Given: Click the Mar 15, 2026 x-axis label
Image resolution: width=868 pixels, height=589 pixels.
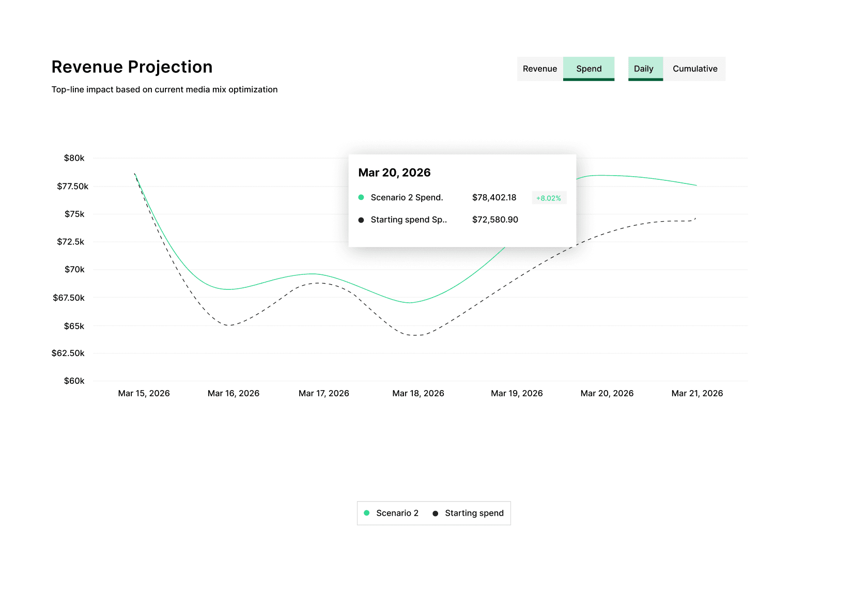Looking at the screenshot, I should tap(144, 393).
